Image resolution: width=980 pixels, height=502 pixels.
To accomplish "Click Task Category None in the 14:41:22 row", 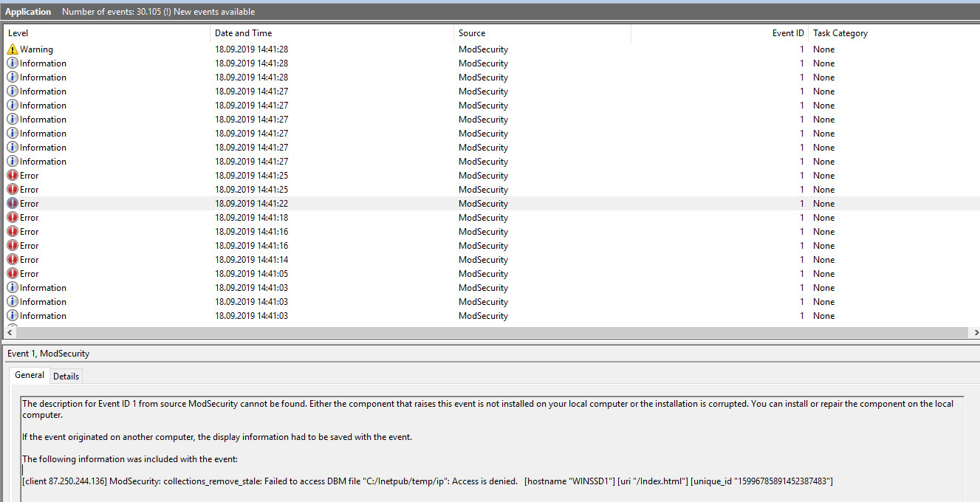I will [824, 204].
